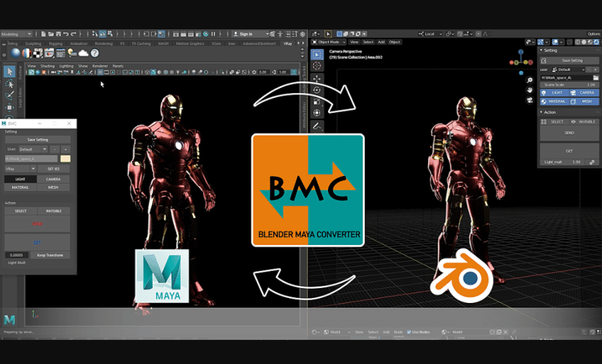
Task: Collapse the Action panel in Blender
Action: coord(541,112)
